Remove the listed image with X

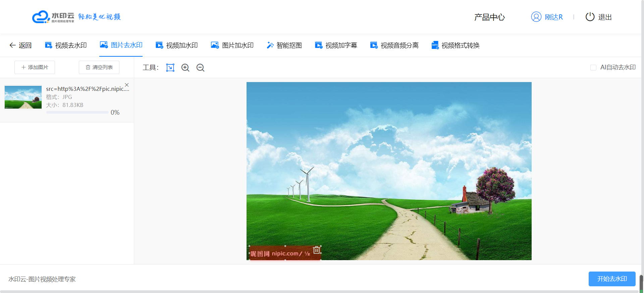tap(127, 85)
